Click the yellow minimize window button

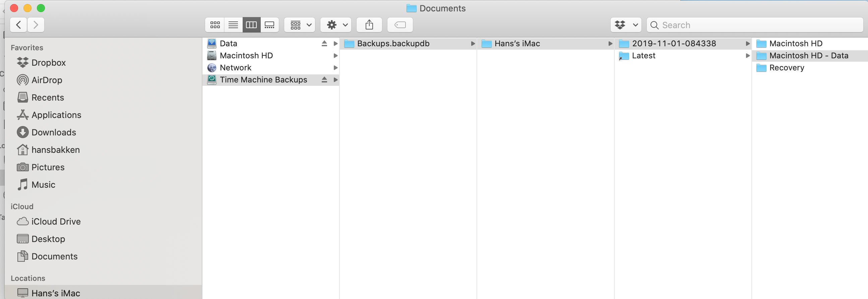[x=27, y=8]
